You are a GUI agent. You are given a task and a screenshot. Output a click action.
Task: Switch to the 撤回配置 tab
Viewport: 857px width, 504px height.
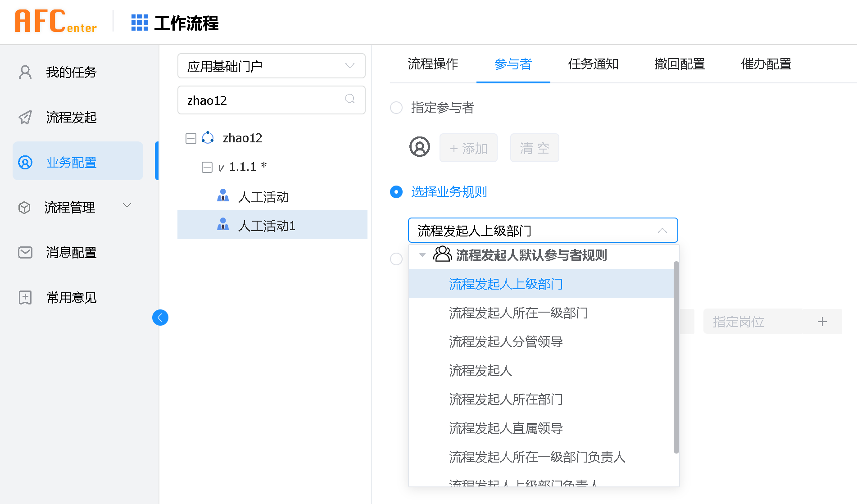click(x=679, y=64)
